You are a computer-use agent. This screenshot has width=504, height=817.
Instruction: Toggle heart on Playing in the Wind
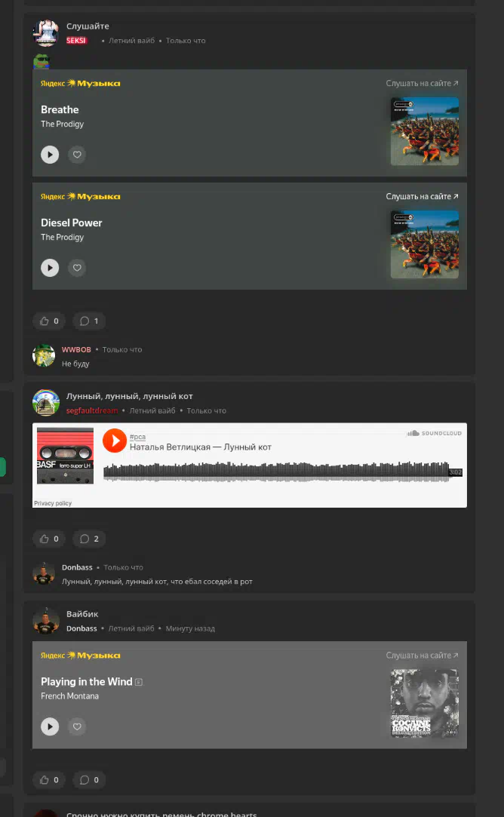[77, 727]
